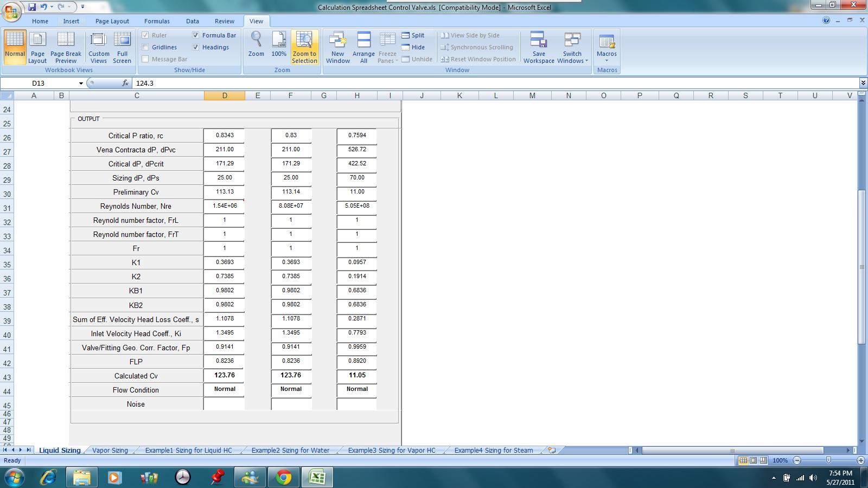The image size is (868, 488).
Task: Switch to Normal workbook view
Action: click(15, 47)
